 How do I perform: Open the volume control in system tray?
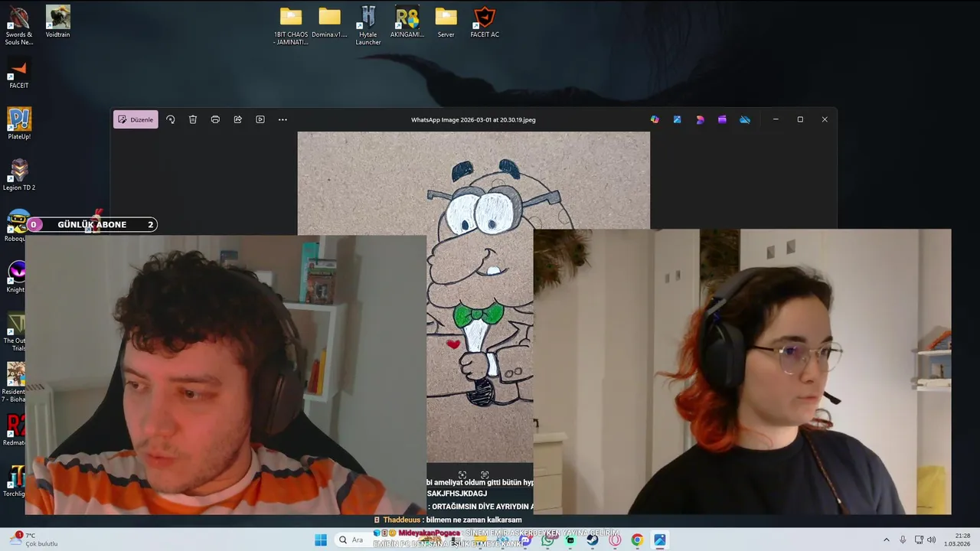click(932, 540)
